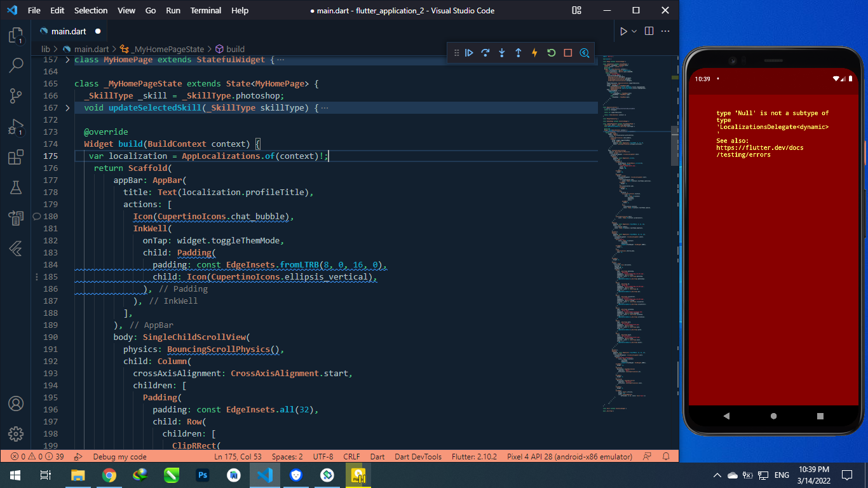Image resolution: width=868 pixels, height=488 pixels.
Task: Click Step Over in debug toolbar
Action: [x=485, y=53]
